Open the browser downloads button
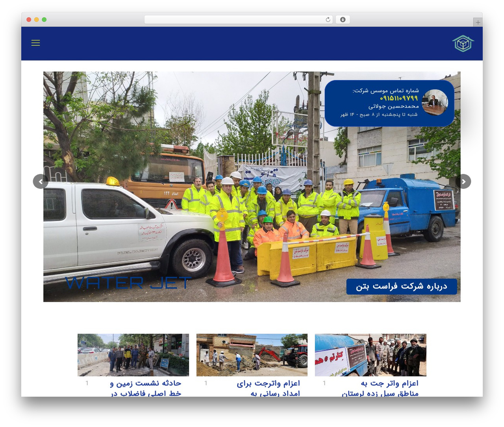The height and width of the screenshot is (427, 504). point(343,20)
